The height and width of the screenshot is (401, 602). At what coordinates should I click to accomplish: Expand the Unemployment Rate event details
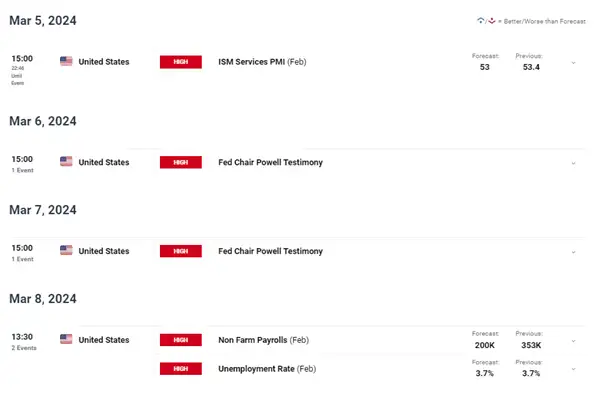[x=573, y=369]
